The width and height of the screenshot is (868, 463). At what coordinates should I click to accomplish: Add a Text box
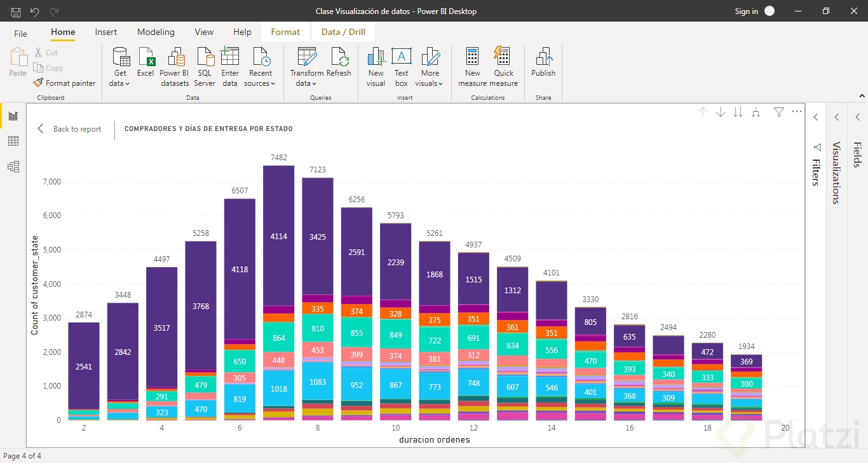click(401, 57)
